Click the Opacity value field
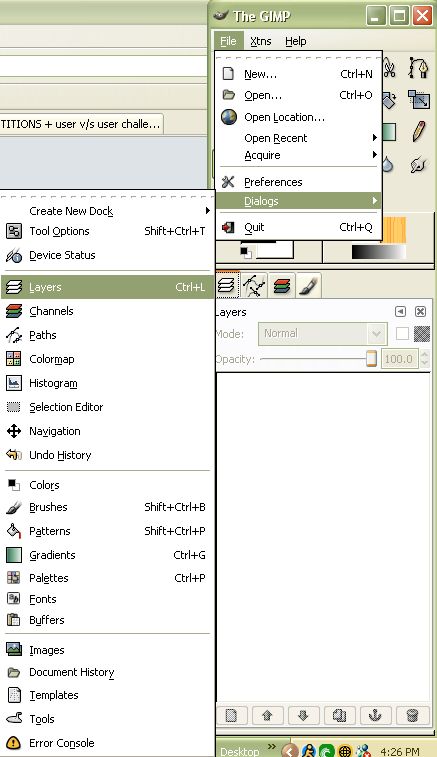Image resolution: width=437 pixels, height=757 pixels. pos(399,359)
